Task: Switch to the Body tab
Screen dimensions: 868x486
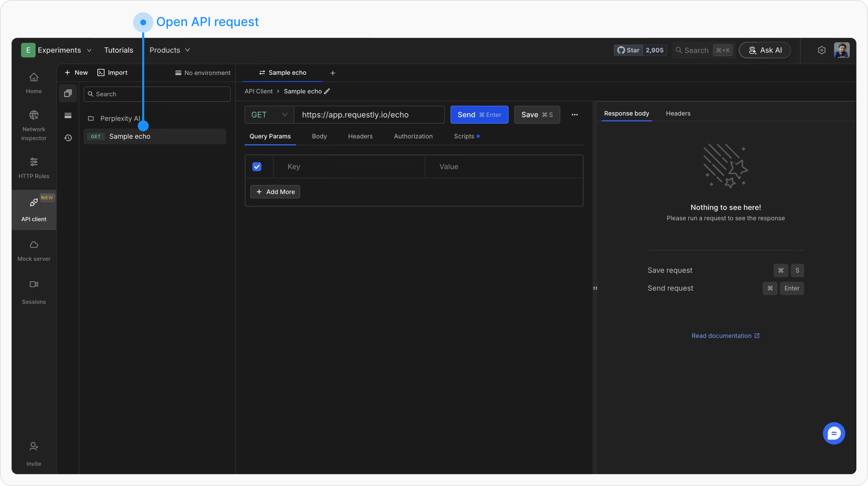Action: (x=319, y=136)
